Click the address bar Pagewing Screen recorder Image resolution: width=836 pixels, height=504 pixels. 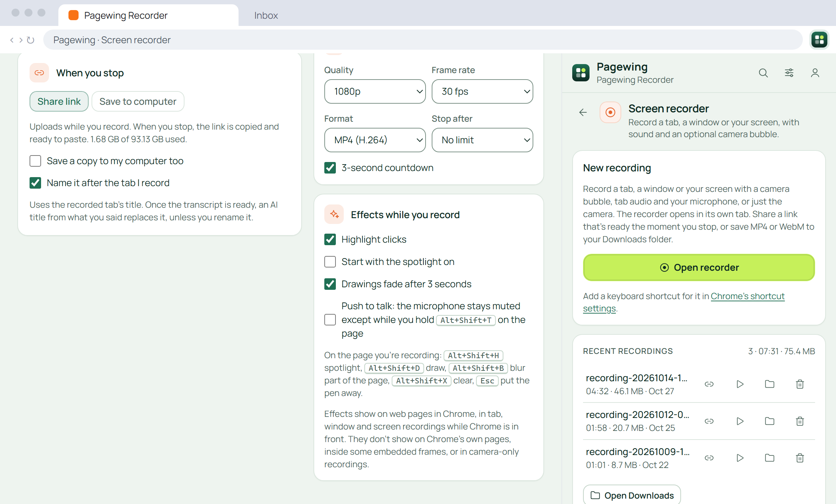coord(423,40)
